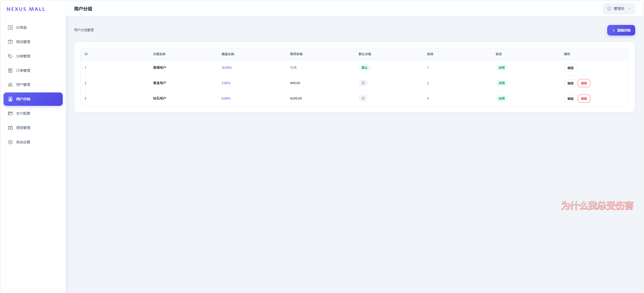Select the 商品管理 box icon
644x293 pixels.
[x=10, y=42]
